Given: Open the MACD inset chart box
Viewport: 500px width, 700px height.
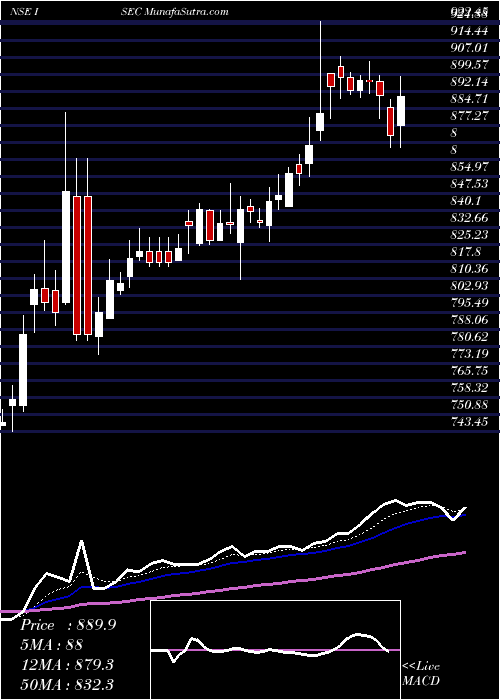Looking at the screenshot, I should pyautogui.click(x=275, y=650).
